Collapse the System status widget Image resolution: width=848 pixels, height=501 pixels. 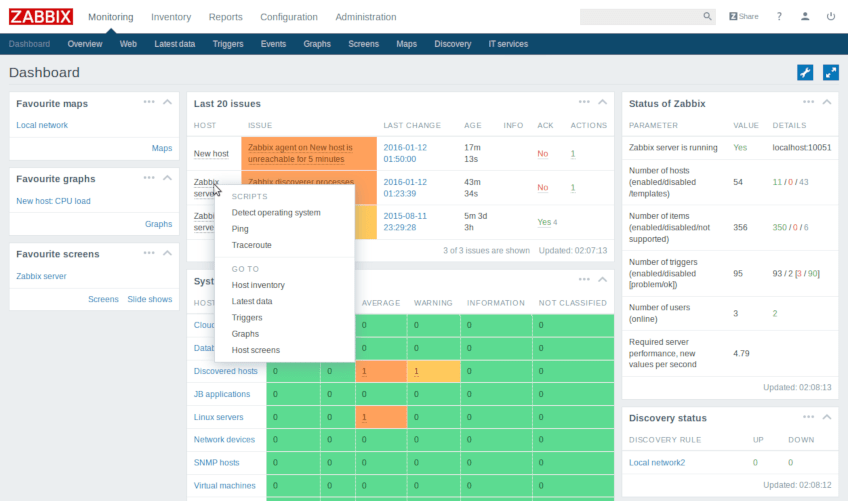[x=602, y=279]
